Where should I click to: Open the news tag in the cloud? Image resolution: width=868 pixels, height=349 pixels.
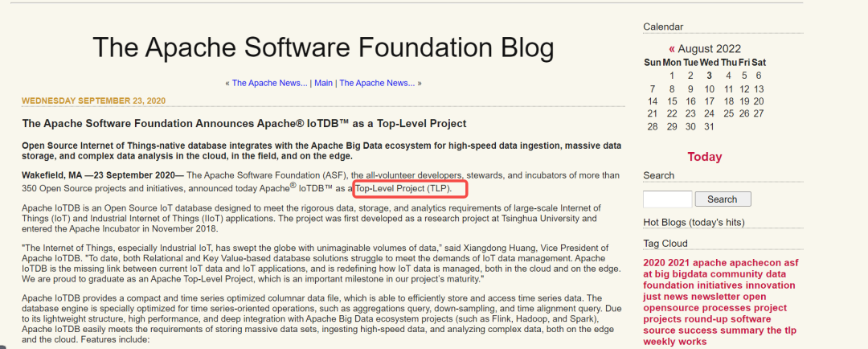[x=675, y=297]
